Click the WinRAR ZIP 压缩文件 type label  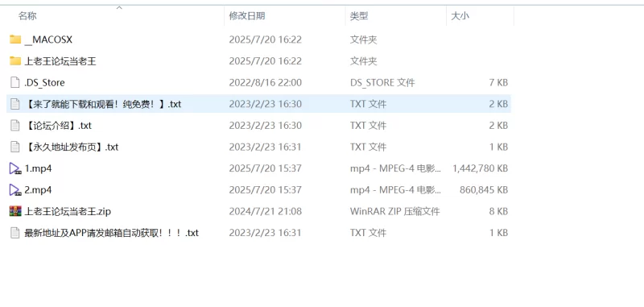pyautogui.click(x=394, y=211)
